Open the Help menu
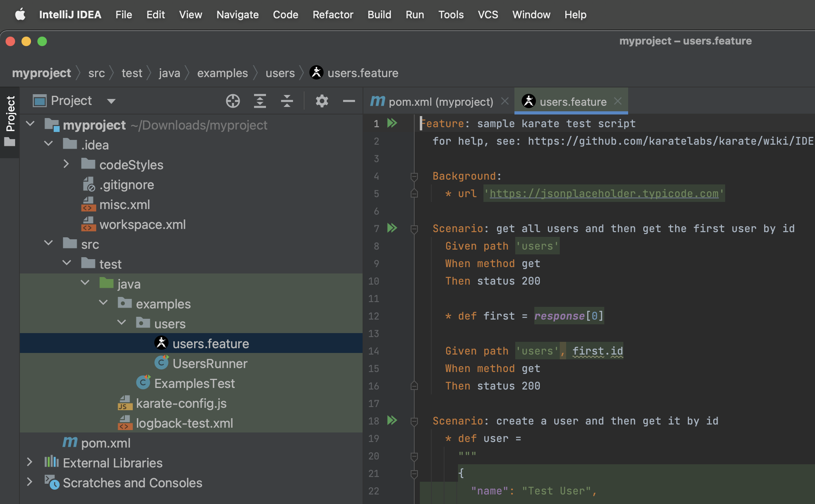 [575, 15]
